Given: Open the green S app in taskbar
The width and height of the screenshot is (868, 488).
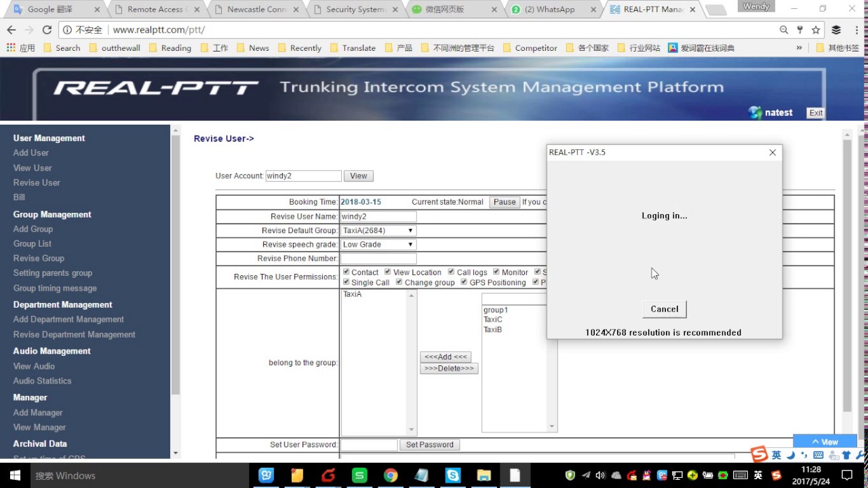Looking at the screenshot, I should [x=359, y=475].
